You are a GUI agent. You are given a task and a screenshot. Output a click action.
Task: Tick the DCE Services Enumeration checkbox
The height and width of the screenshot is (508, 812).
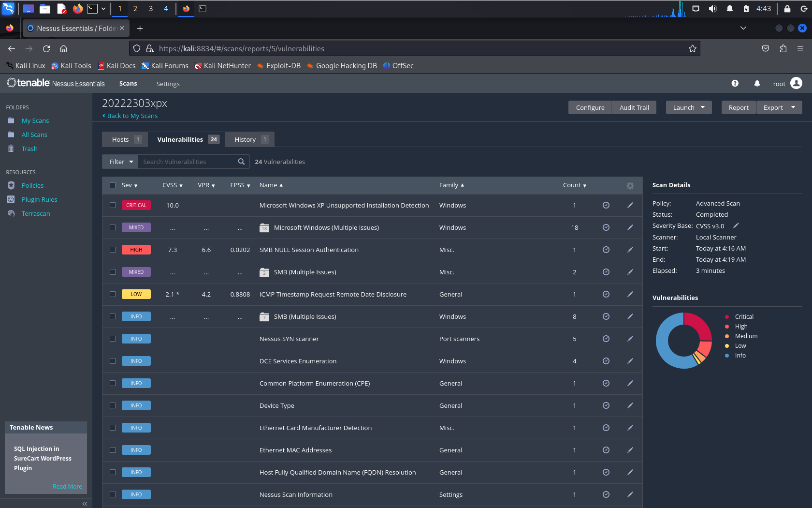(113, 361)
